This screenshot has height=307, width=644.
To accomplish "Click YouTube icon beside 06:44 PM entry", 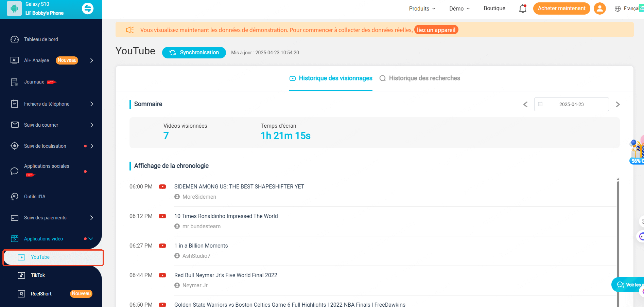I will (x=162, y=275).
